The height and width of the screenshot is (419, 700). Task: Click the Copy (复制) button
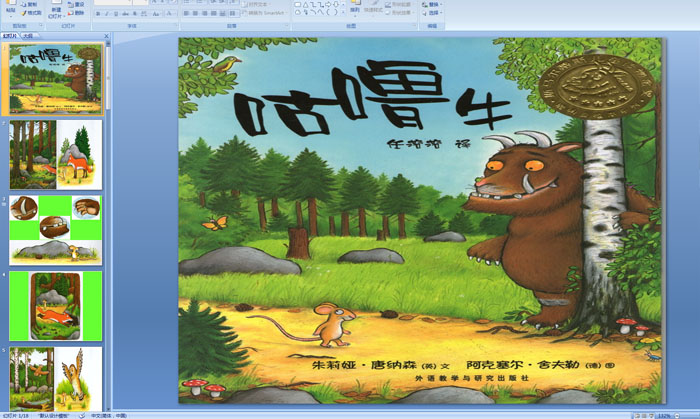pyautogui.click(x=30, y=4)
